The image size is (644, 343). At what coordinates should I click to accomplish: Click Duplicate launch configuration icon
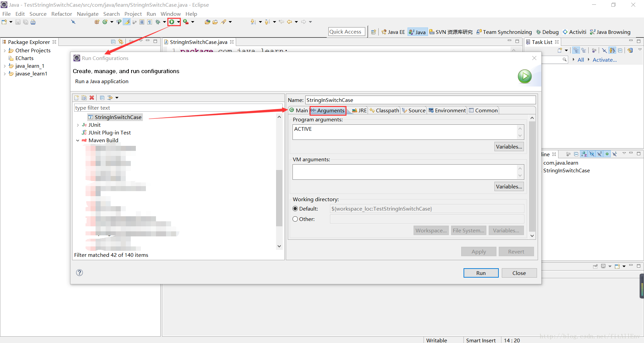tap(84, 98)
